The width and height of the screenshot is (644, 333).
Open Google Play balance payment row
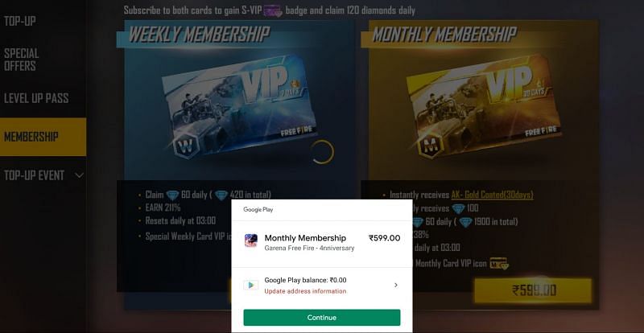321,286
